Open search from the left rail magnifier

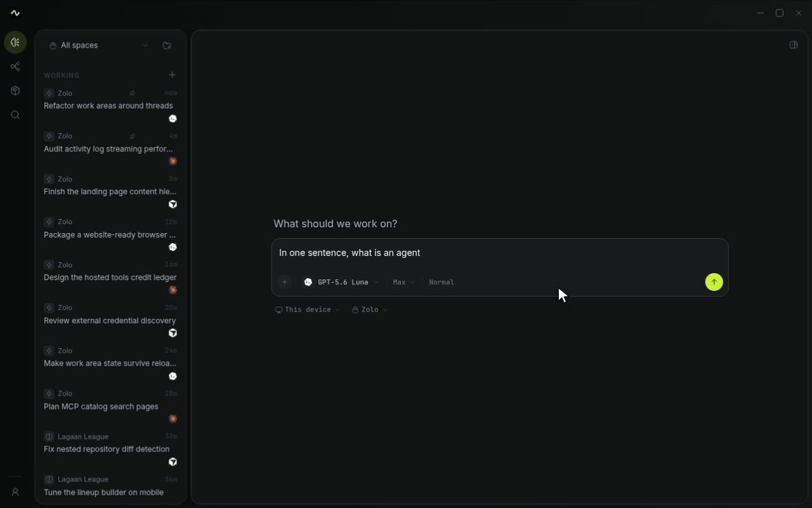15,115
